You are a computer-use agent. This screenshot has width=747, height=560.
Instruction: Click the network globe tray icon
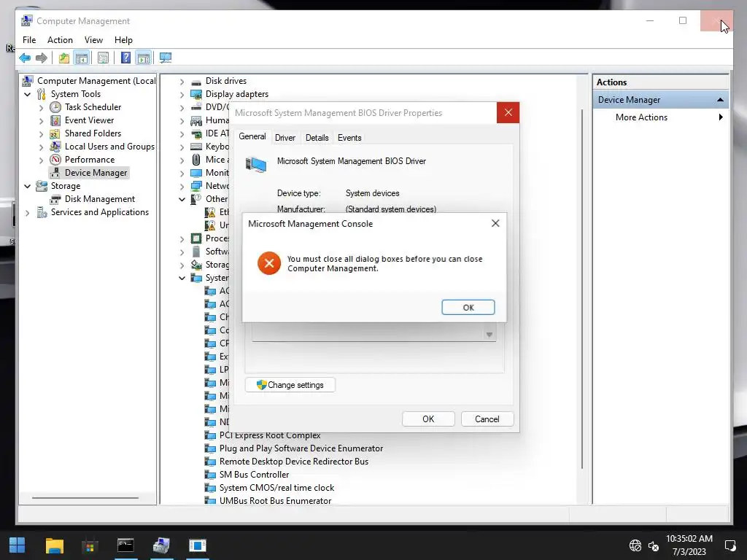coord(635,545)
